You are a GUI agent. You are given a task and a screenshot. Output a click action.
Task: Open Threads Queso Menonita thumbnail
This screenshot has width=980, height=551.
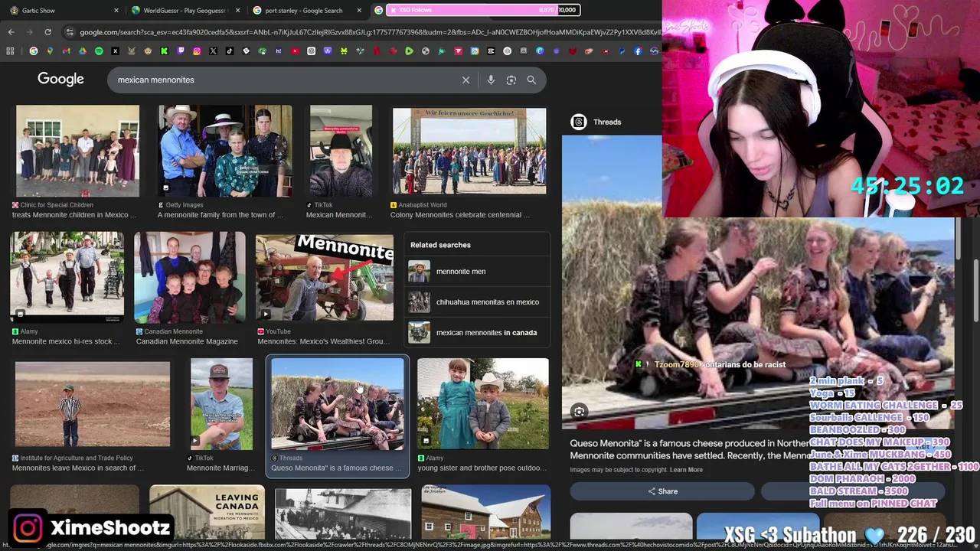pos(338,403)
